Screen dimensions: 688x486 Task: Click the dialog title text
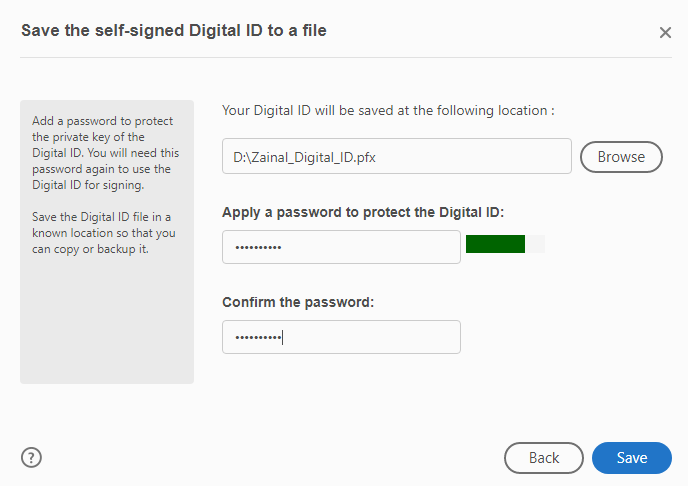(x=173, y=31)
